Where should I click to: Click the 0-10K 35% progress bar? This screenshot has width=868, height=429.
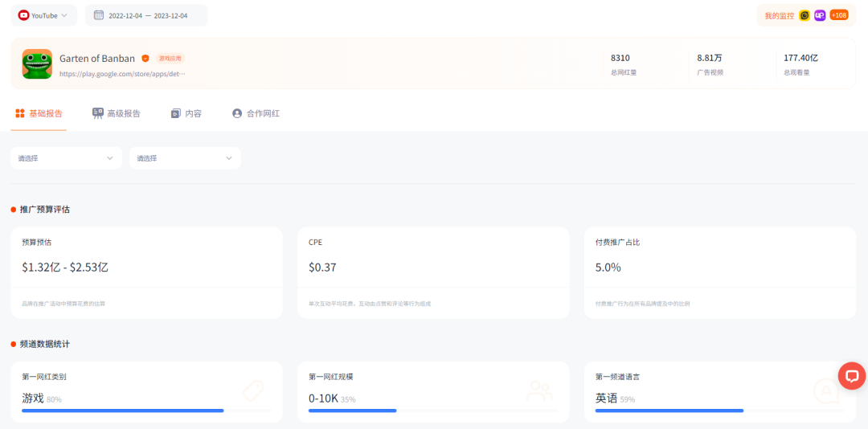tap(433, 411)
